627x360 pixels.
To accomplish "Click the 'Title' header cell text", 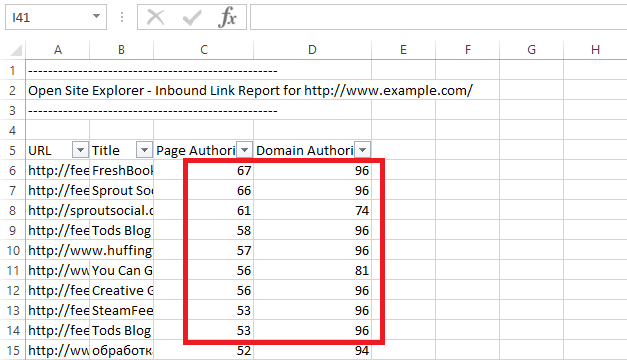I will [x=106, y=150].
